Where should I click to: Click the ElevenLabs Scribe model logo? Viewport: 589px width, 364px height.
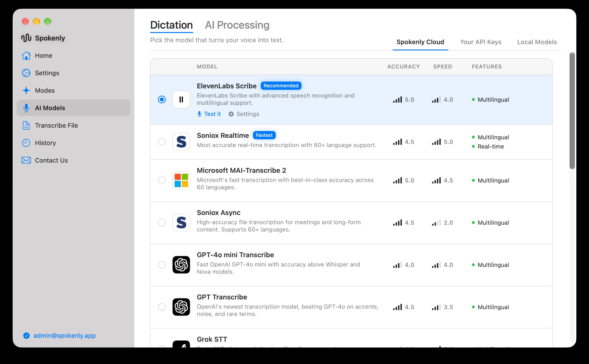coord(181,99)
